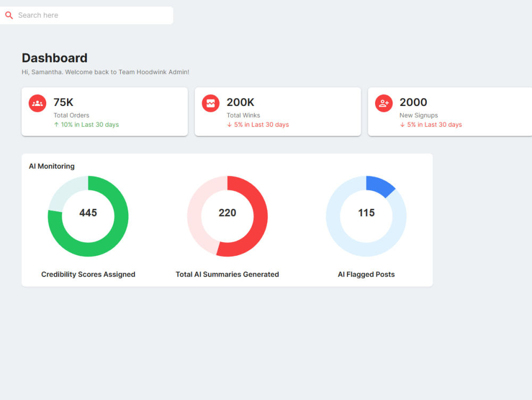Screen dimensions: 532x400
Task: Click the AI Flagged Posts label
Action: click(367, 274)
